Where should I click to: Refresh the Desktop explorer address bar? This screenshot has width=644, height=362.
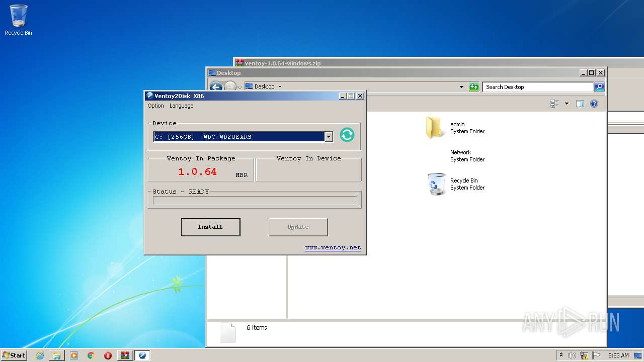pyautogui.click(x=473, y=87)
